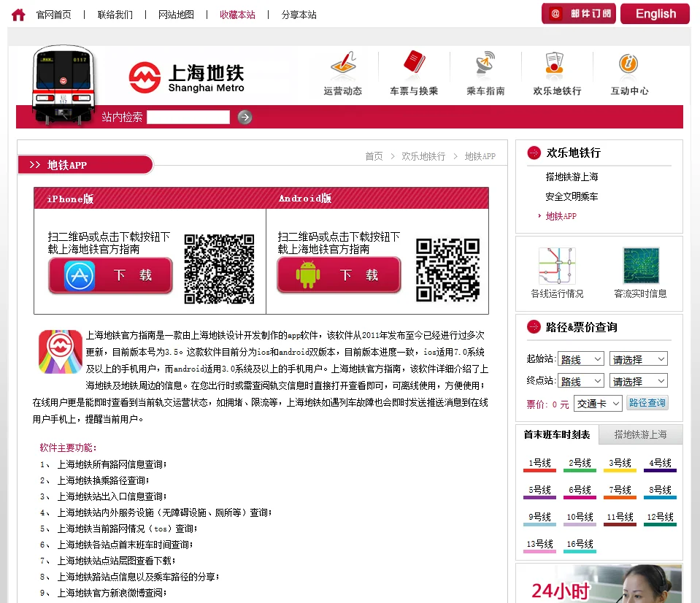The width and height of the screenshot is (700, 603).
Task: Download the iPhone app via 下载 button
Action: click(x=109, y=276)
